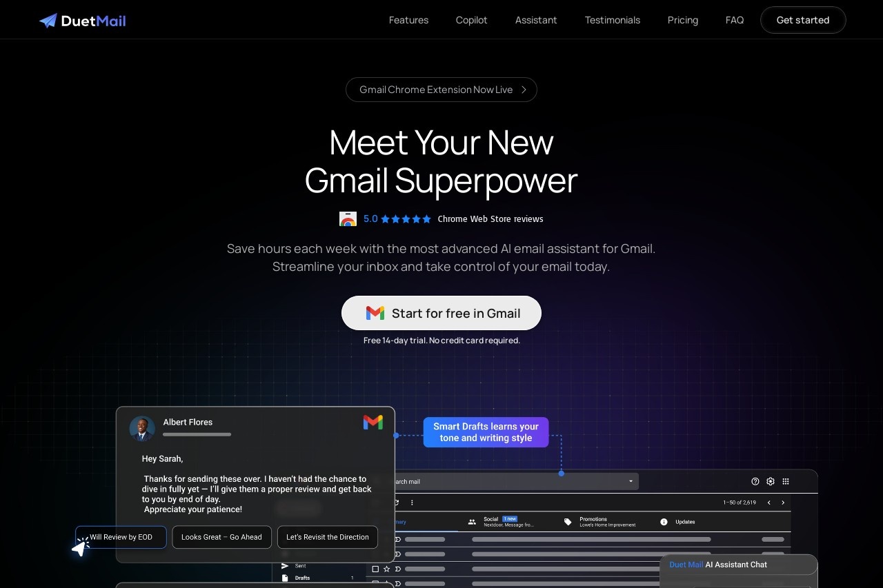
Task: Click the Promotions tag icon
Action: [x=568, y=522]
